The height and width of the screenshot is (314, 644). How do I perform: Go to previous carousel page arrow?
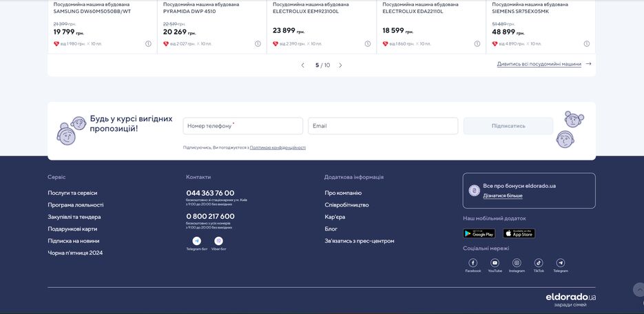click(x=302, y=65)
